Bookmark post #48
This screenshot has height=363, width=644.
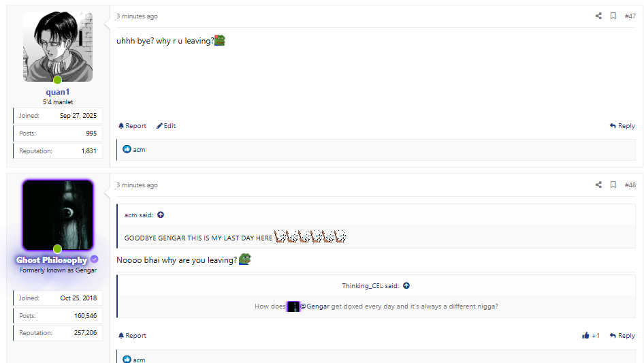click(613, 185)
